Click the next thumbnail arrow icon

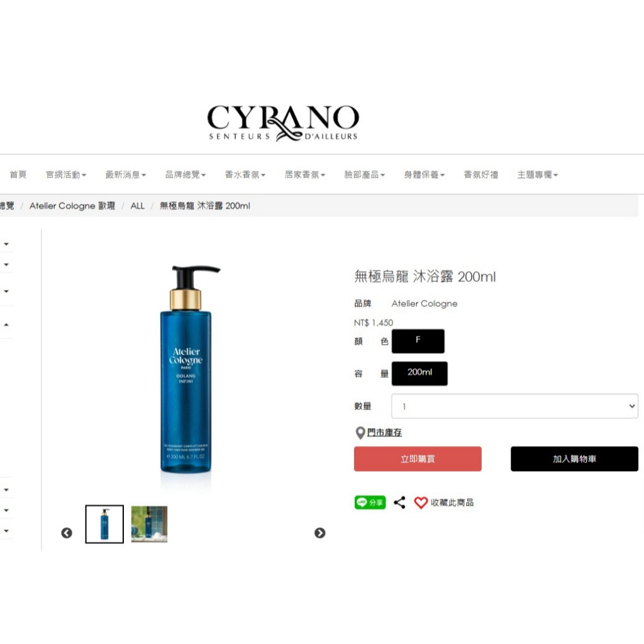click(320, 533)
